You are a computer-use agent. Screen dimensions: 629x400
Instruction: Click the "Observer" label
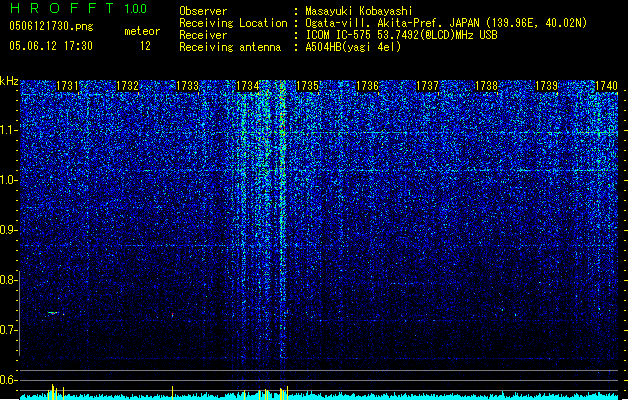[x=203, y=11]
